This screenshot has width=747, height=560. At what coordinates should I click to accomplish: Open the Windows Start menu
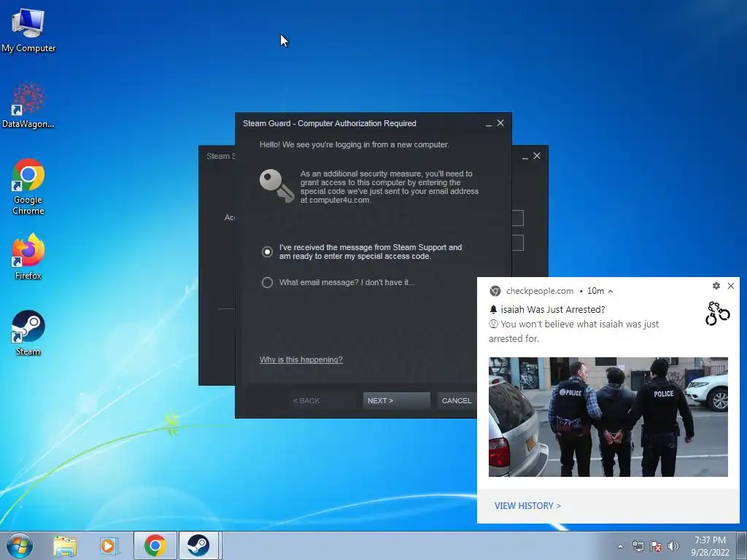pos(20,545)
